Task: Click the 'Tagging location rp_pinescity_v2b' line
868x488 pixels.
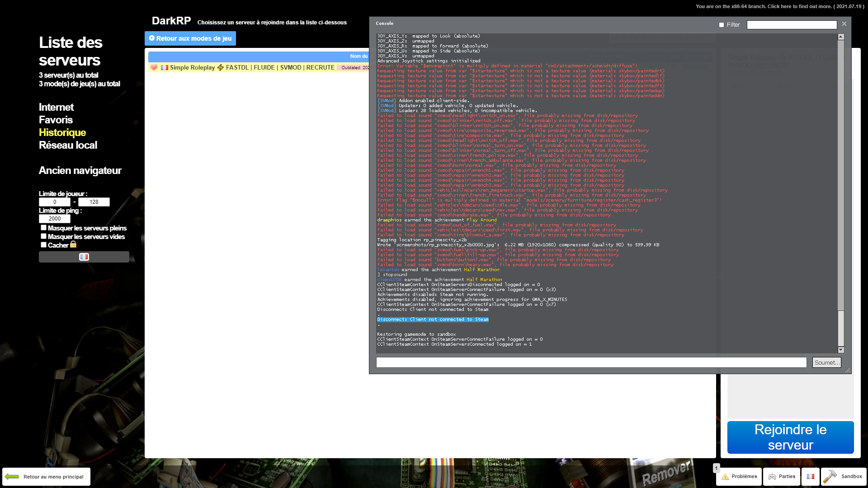Action: point(422,240)
